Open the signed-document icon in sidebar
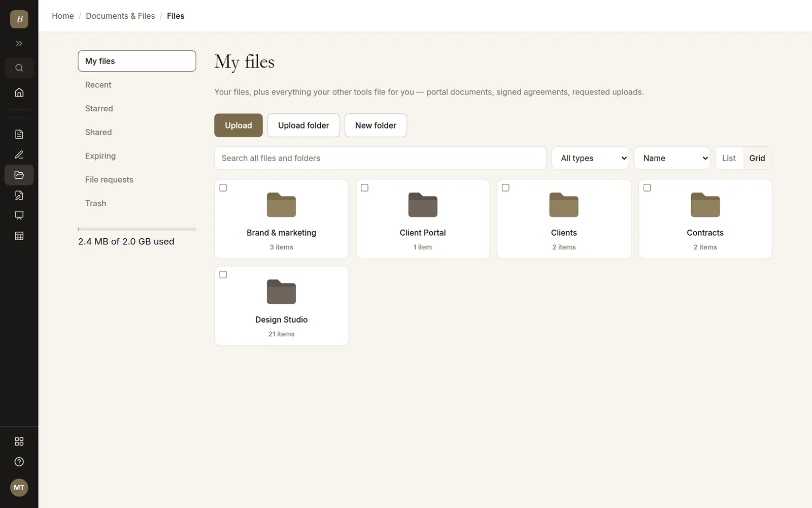This screenshot has height=508, width=812. click(x=19, y=195)
